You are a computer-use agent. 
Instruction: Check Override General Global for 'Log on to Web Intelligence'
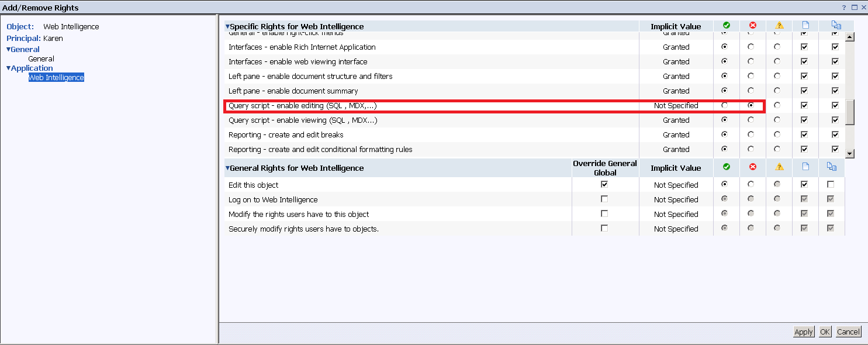click(604, 199)
